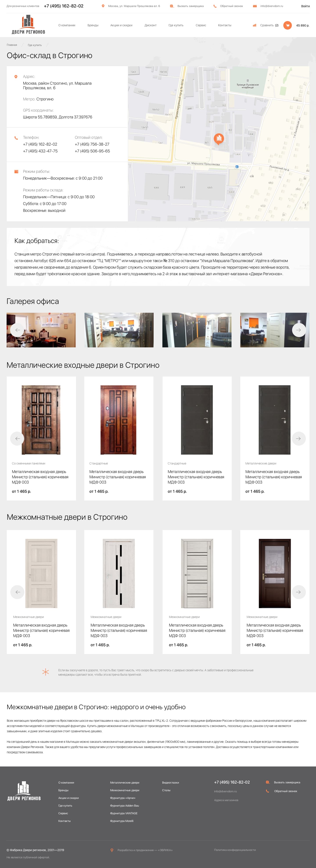Click the orange map location marker
The width and height of the screenshot is (316, 868).
219,138
